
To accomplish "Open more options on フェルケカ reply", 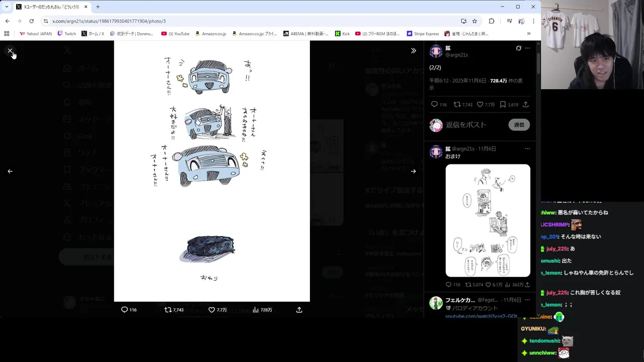I will pyautogui.click(x=527, y=300).
